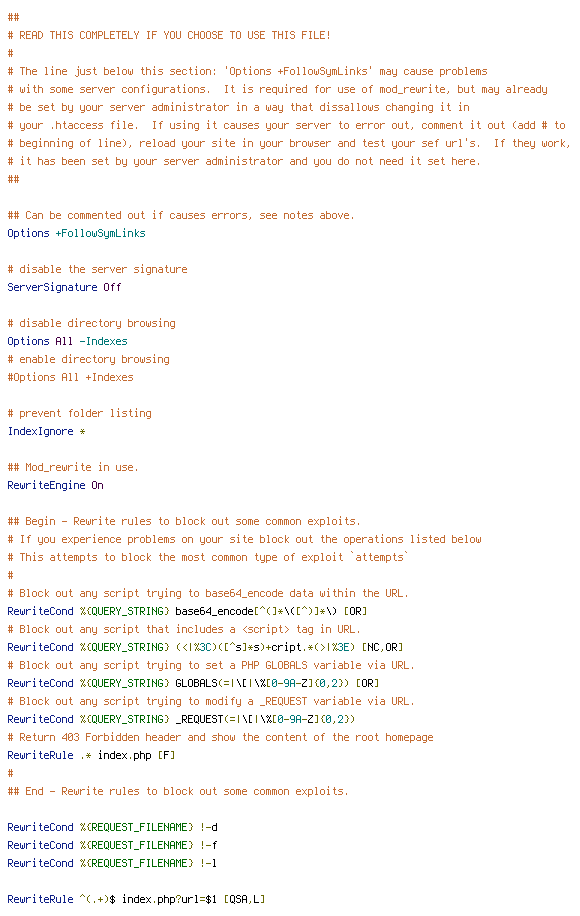Click the REQUEST_FILENAME !-f condition
580x916 pixels.
(112, 845)
